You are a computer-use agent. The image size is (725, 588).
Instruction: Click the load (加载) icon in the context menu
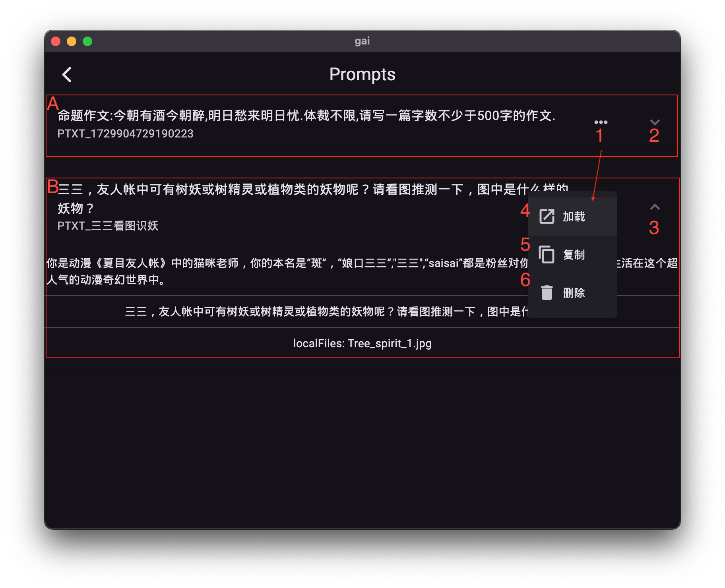tap(547, 216)
